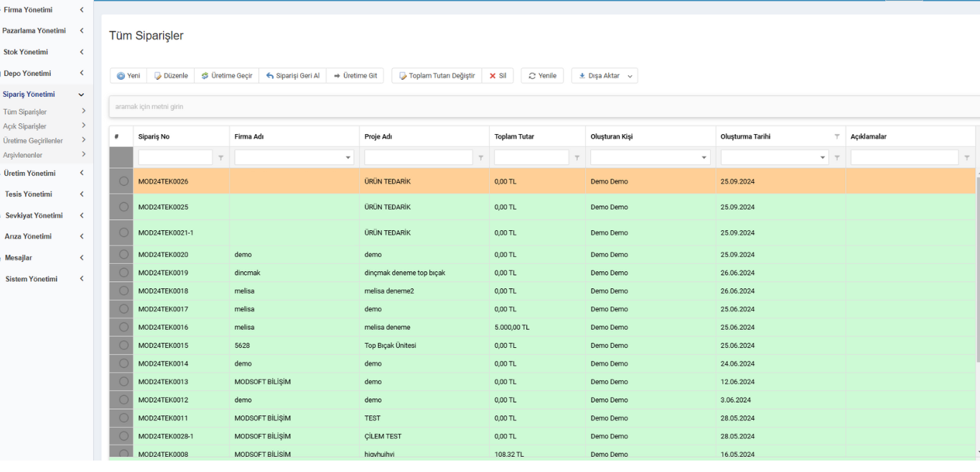Open the Toplam Tutar column filter icon

tap(577, 158)
